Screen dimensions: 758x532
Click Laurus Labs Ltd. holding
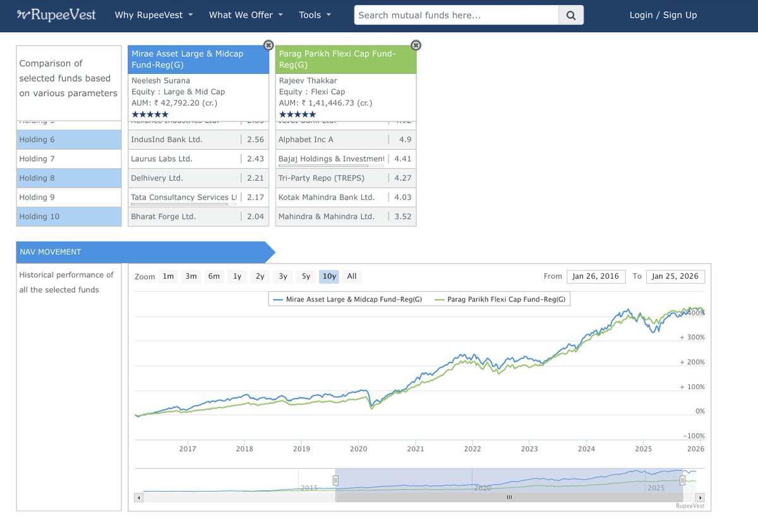(162, 159)
